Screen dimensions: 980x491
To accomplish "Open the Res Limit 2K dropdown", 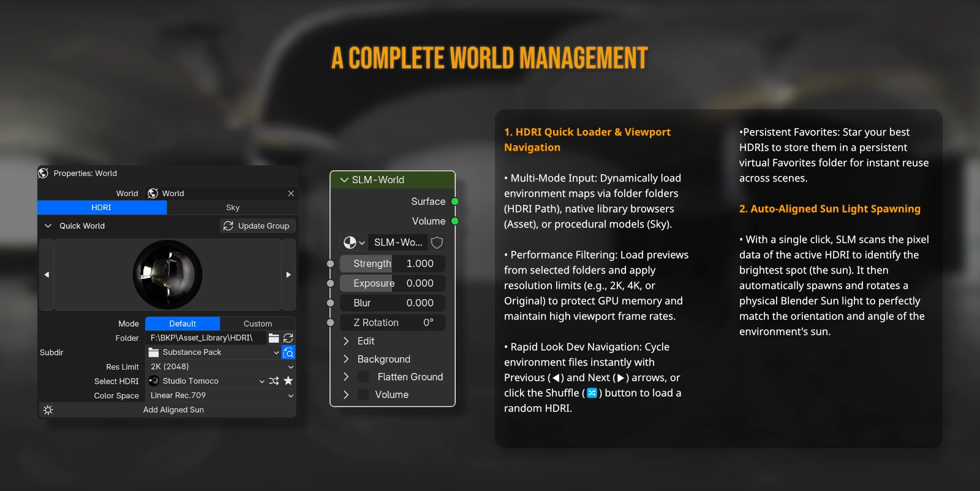I will tap(221, 367).
